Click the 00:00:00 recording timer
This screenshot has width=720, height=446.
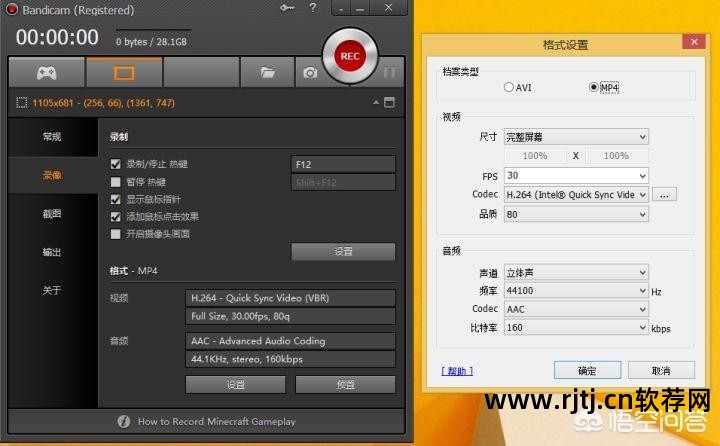(x=57, y=37)
